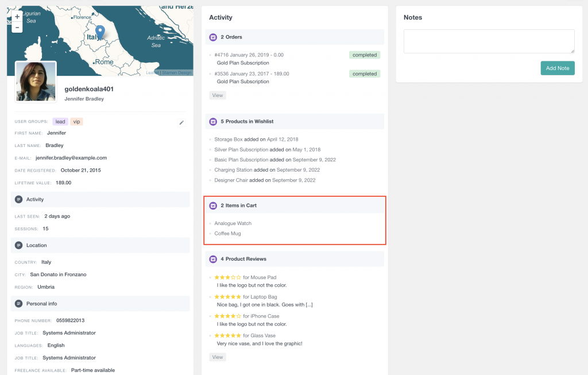Zoom the map using the plus control
The width and height of the screenshot is (588, 375).
click(17, 17)
